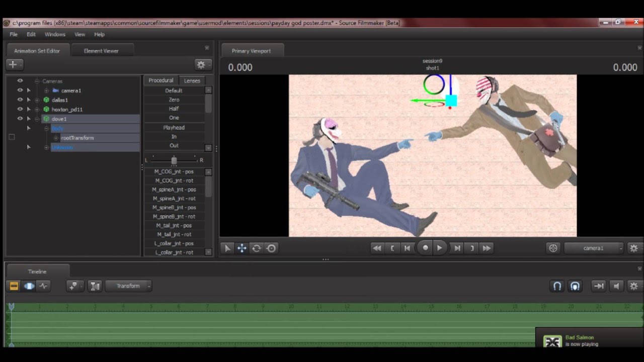Open the File menu
The height and width of the screenshot is (362, 644).
[x=14, y=34]
